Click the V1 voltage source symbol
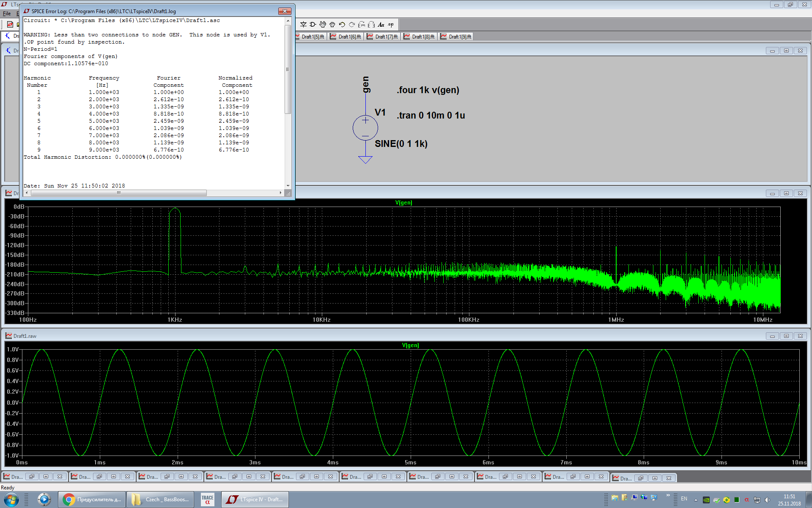The height and width of the screenshot is (508, 812). coord(365,127)
